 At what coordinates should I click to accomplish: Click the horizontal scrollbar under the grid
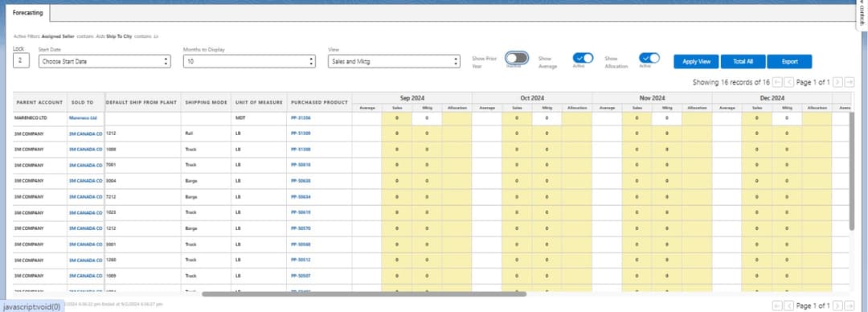(364, 294)
